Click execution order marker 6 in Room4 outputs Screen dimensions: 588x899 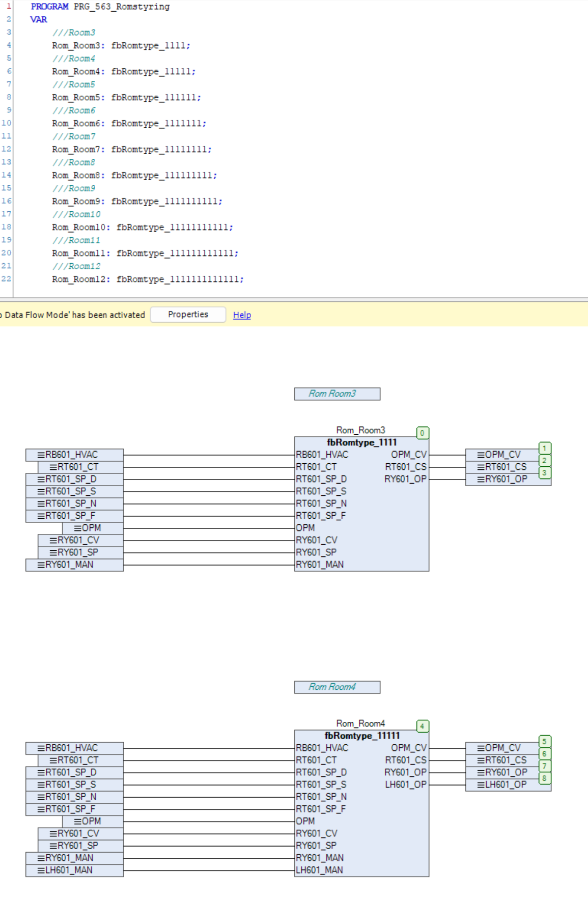[545, 753]
